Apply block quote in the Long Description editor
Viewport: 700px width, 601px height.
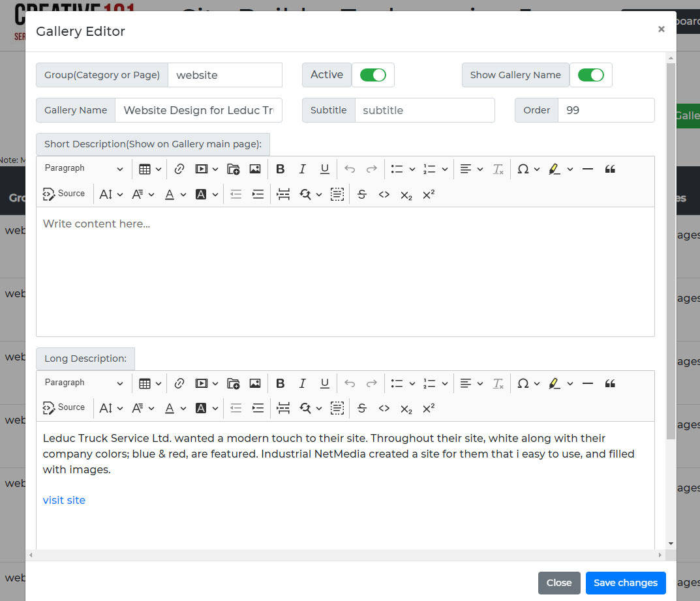coord(610,383)
